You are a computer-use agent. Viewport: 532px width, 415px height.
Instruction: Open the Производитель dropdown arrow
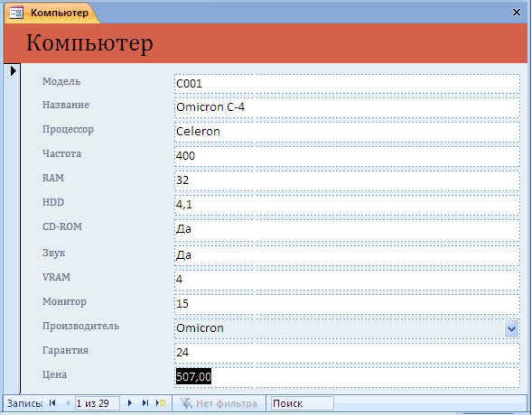(511, 328)
